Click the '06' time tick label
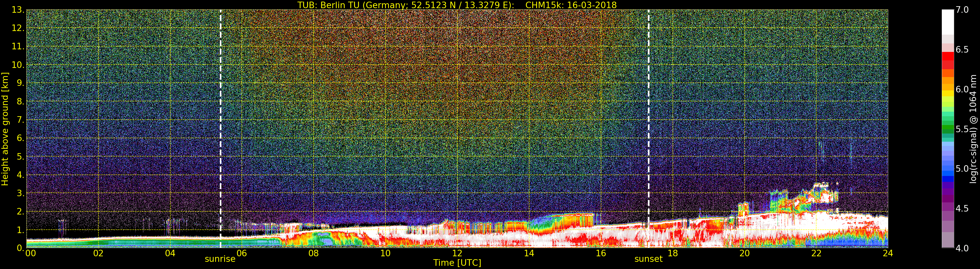 pyautogui.click(x=242, y=253)
